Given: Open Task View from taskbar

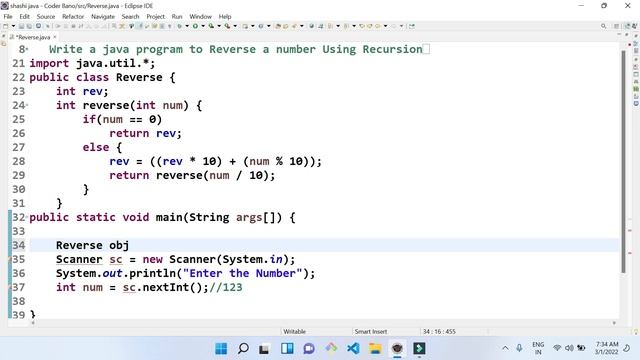Looking at the screenshot, I should click(264, 349).
